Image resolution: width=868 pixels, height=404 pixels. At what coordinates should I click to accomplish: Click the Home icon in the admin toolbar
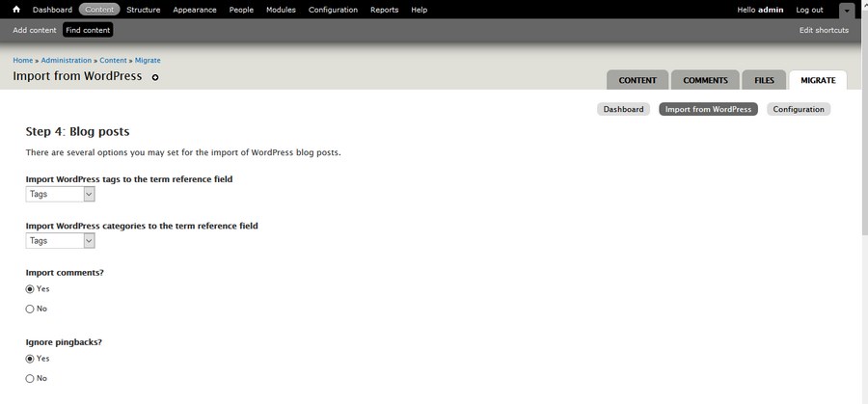(x=16, y=10)
